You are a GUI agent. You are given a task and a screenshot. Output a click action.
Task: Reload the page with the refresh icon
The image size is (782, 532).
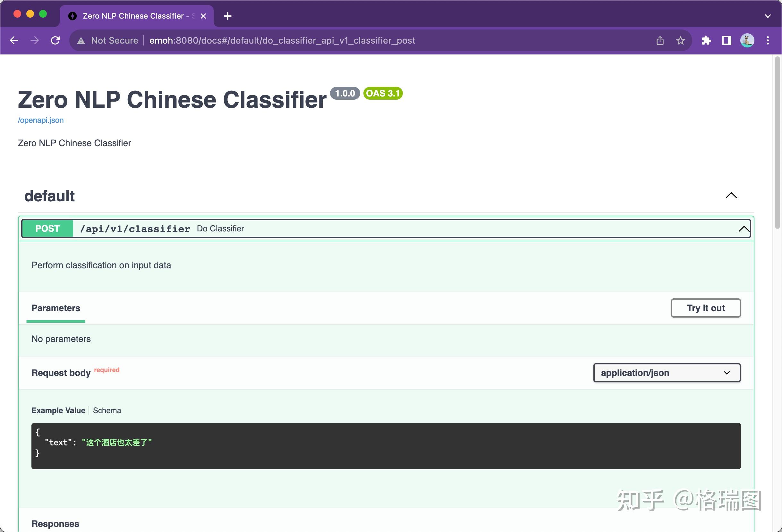point(55,40)
